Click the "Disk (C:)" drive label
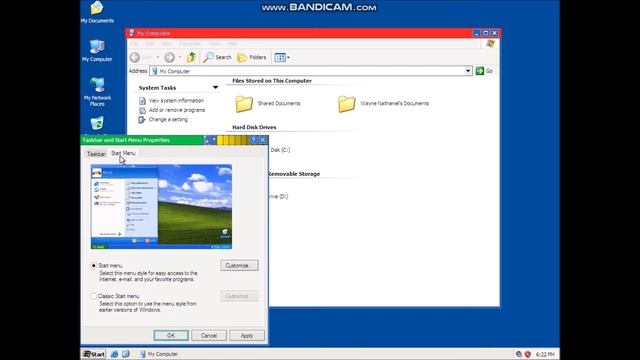This screenshot has width=640, height=360. [x=280, y=150]
